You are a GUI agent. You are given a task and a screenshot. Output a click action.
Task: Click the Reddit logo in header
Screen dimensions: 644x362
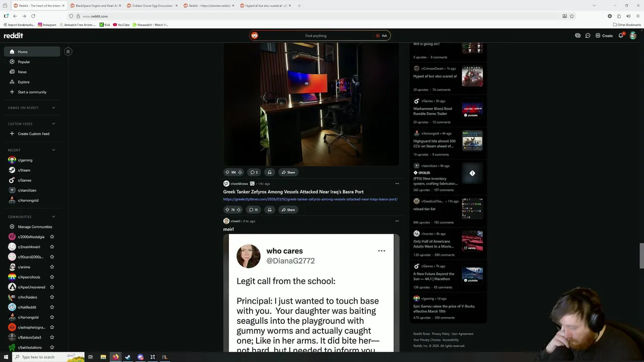14,36
